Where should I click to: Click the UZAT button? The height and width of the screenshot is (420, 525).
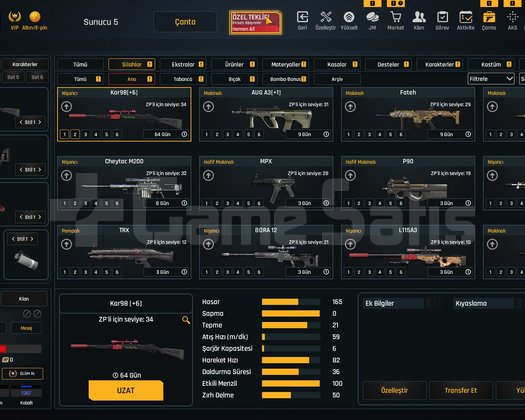pos(126,390)
